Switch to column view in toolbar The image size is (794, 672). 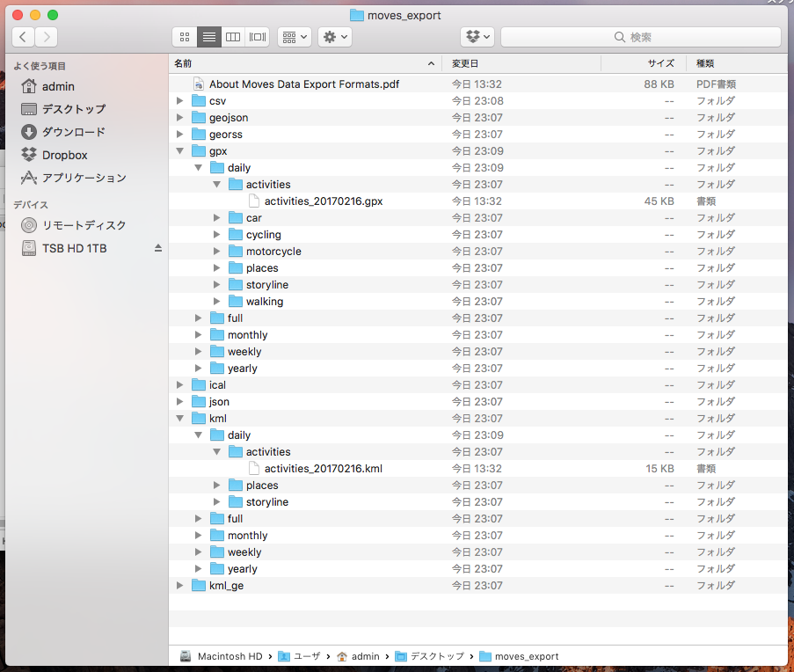tap(233, 37)
